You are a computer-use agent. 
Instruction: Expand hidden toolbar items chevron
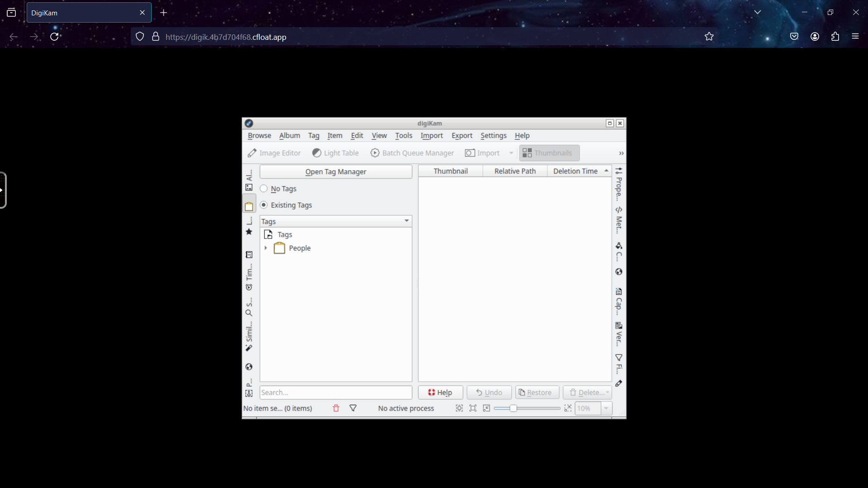(x=621, y=153)
